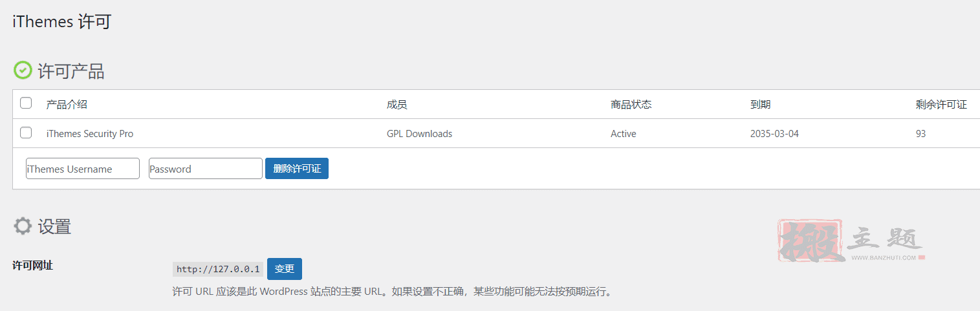Click the 产品介绍 column header
The image size is (980, 311).
(x=67, y=104)
